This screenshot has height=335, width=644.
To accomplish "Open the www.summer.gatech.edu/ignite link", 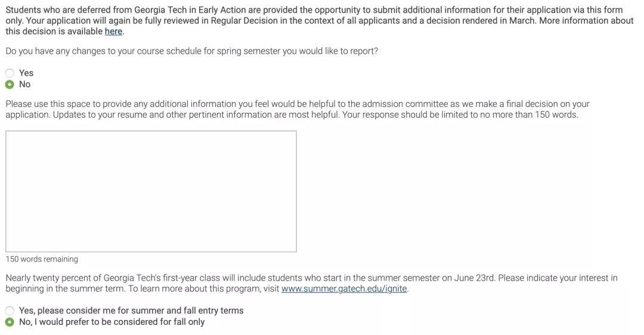I will 344,288.
